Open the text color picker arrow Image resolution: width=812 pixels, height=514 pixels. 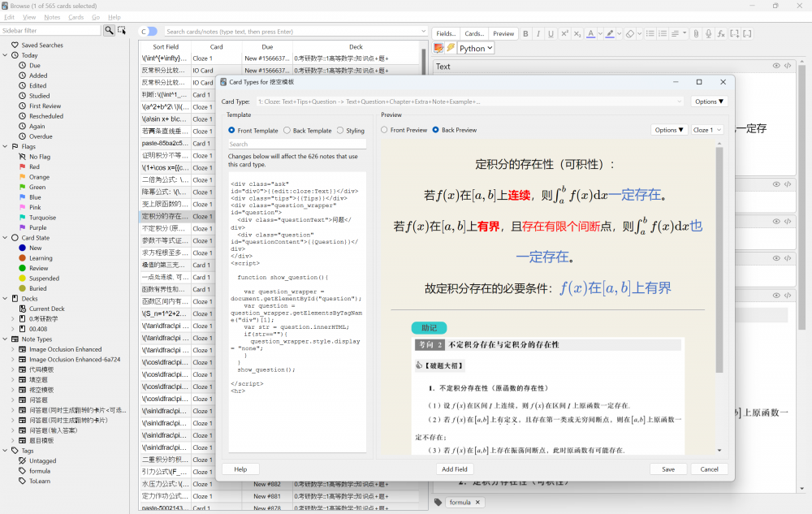coord(600,33)
